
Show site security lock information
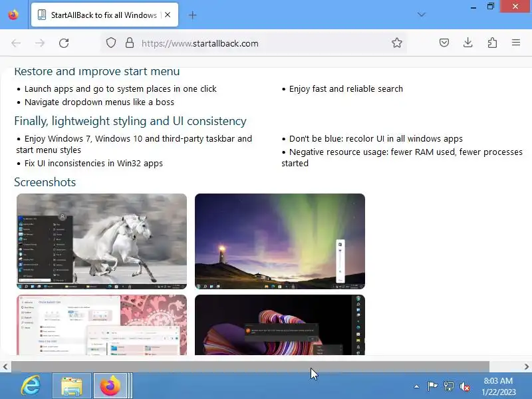coord(130,43)
